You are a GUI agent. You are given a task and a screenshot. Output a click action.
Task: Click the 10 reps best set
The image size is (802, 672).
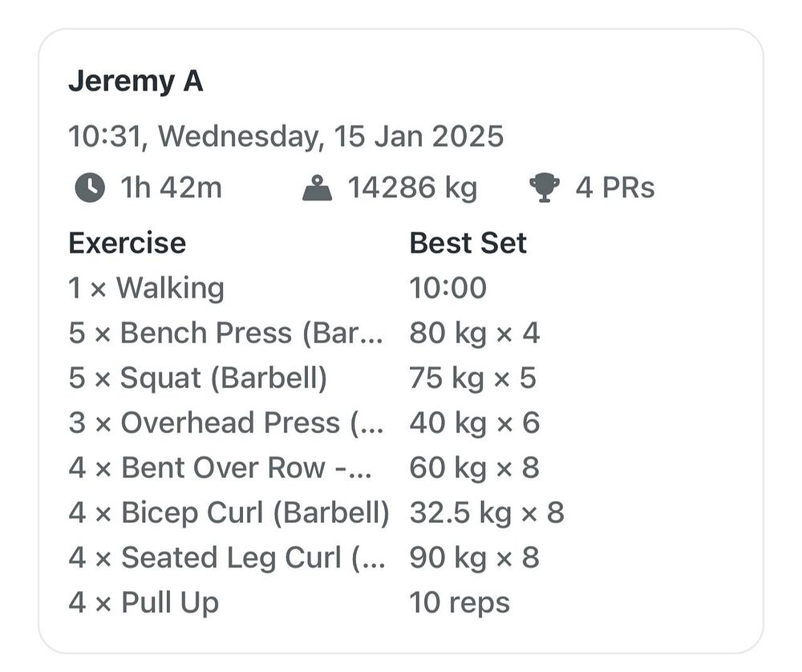tap(459, 602)
